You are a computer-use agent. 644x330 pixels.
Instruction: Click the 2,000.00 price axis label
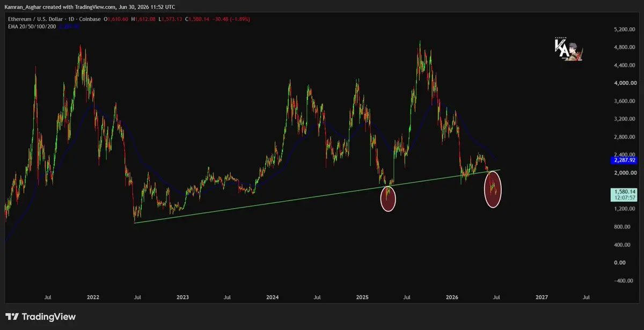[625, 173]
